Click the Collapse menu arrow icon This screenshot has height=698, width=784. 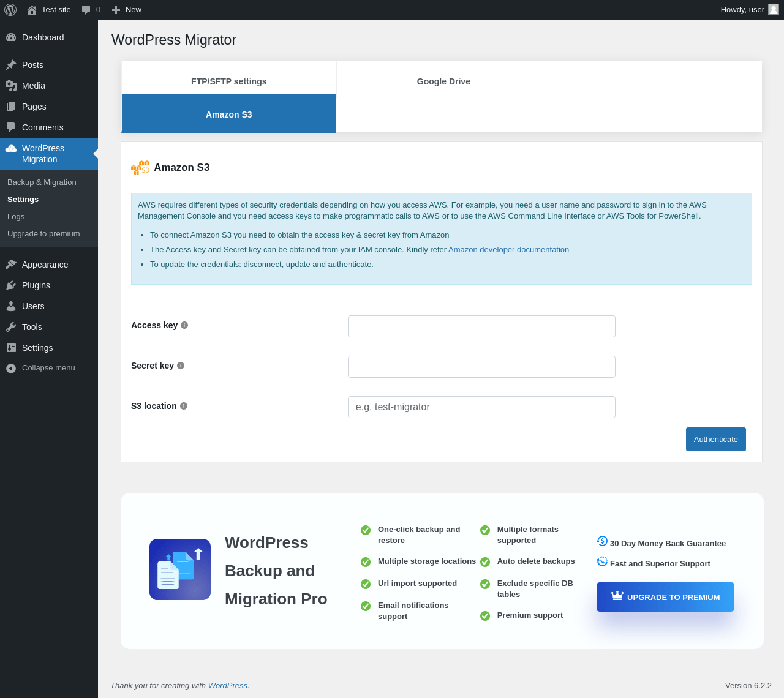coord(11,368)
